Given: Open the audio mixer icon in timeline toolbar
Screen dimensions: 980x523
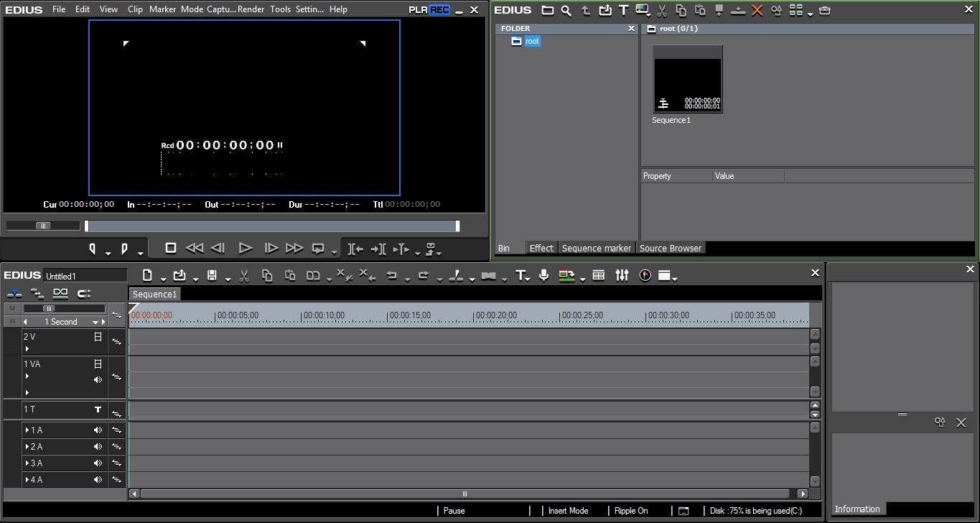Looking at the screenshot, I should pyautogui.click(x=622, y=275).
